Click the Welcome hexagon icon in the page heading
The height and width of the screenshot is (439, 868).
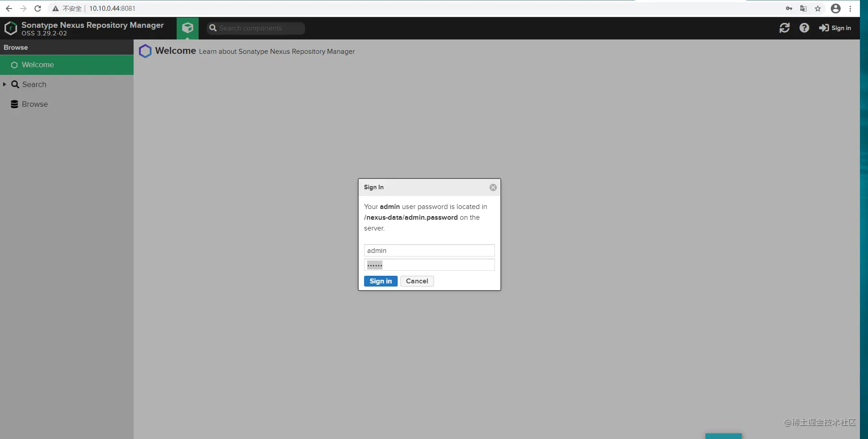145,51
